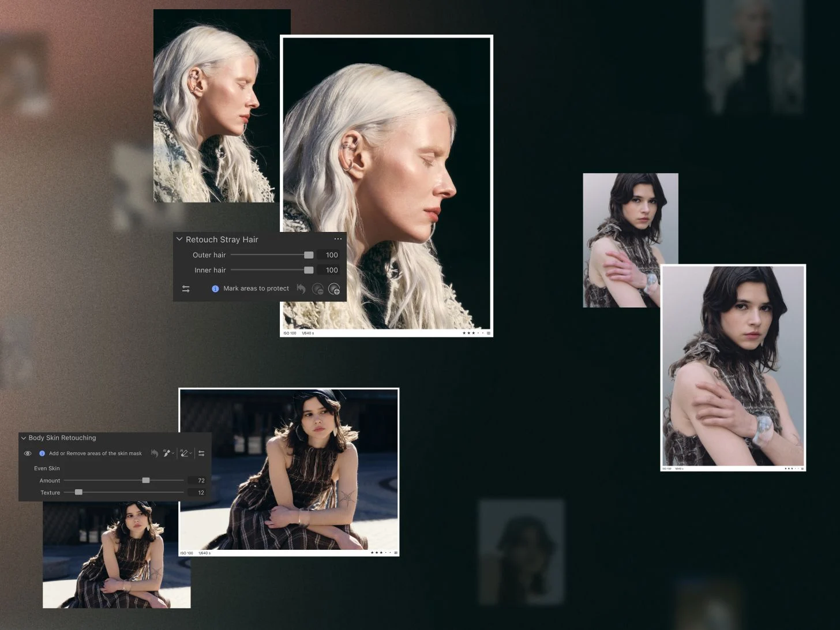Image resolution: width=840 pixels, height=630 pixels.
Task: Open Retouch Stray Hair three-dot menu
Action: (338, 239)
